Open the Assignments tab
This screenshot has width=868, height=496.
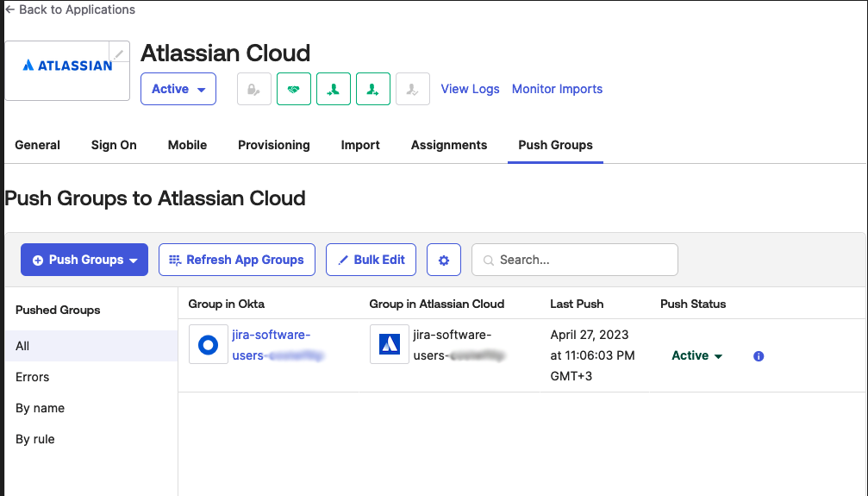[x=449, y=145]
